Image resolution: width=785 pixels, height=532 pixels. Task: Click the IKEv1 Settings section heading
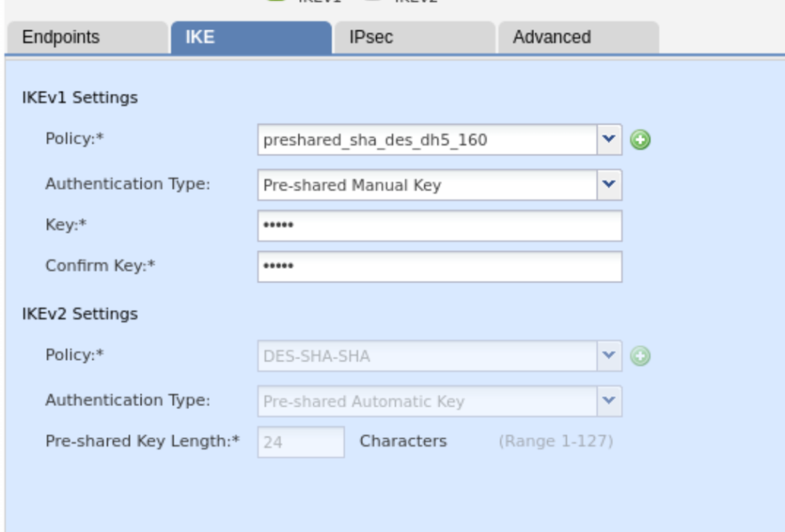coord(80,97)
